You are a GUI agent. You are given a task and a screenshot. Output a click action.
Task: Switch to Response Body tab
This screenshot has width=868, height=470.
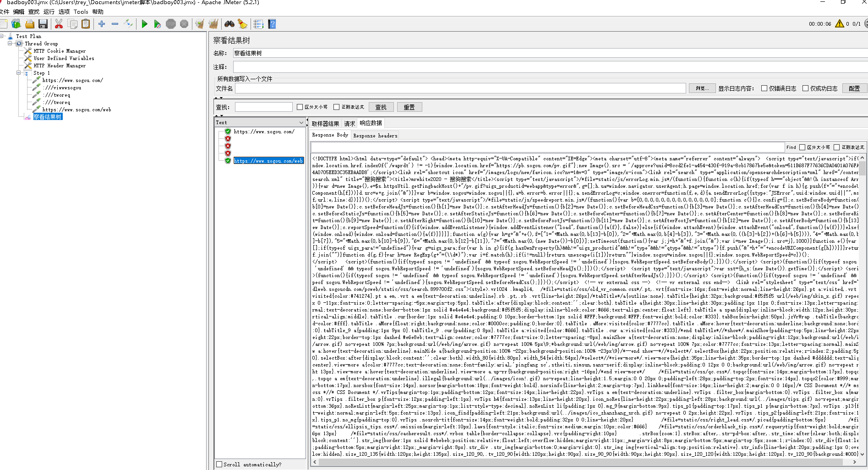[330, 135]
